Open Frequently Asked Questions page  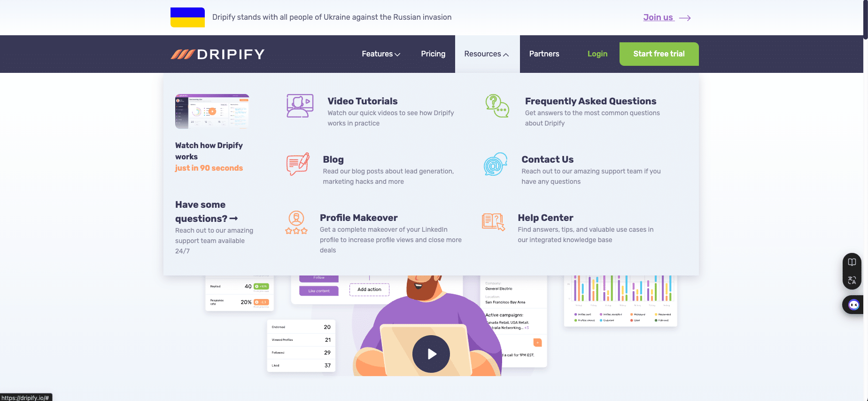click(x=590, y=101)
